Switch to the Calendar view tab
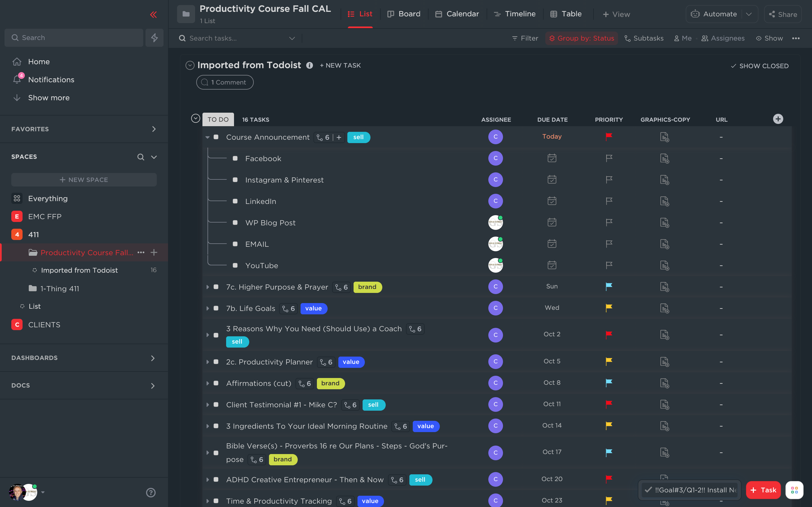The height and width of the screenshot is (507, 812). pos(457,14)
